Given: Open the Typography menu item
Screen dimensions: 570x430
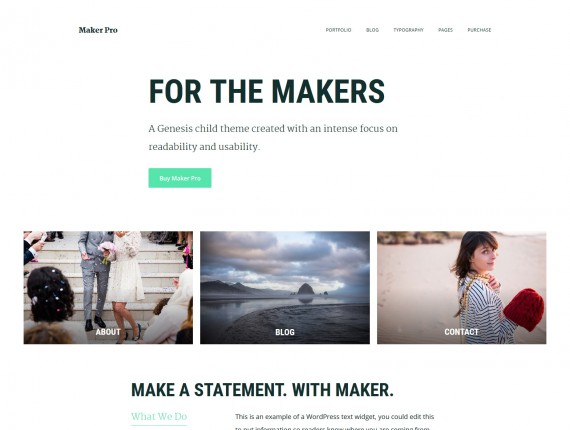Looking at the screenshot, I should click(408, 30).
